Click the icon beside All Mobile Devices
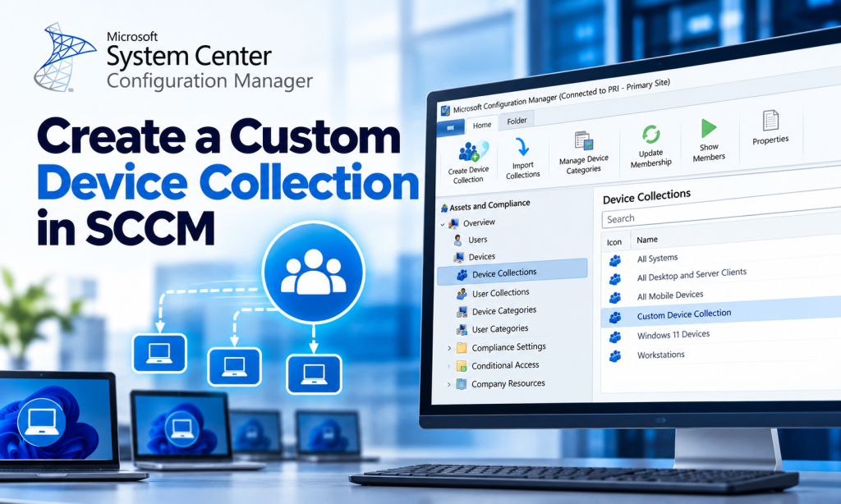Image resolution: width=841 pixels, height=504 pixels. point(615,298)
